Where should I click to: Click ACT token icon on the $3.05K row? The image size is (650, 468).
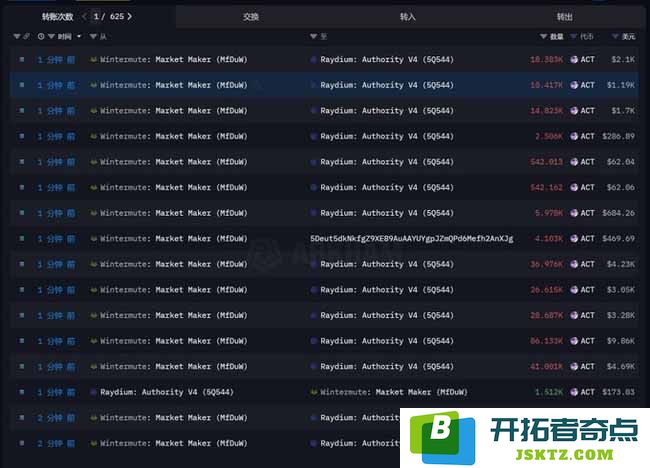574,290
